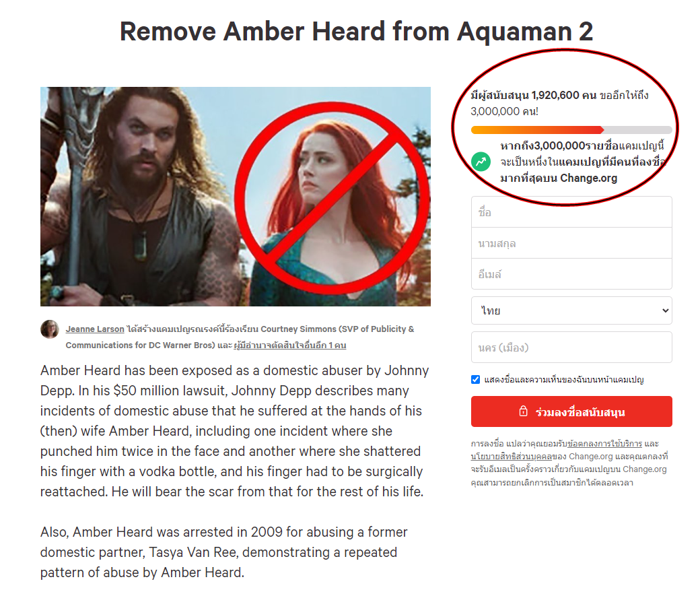The width and height of the screenshot is (700, 596).
Task: Open the country dropdown showing ไทย
Action: (571, 310)
